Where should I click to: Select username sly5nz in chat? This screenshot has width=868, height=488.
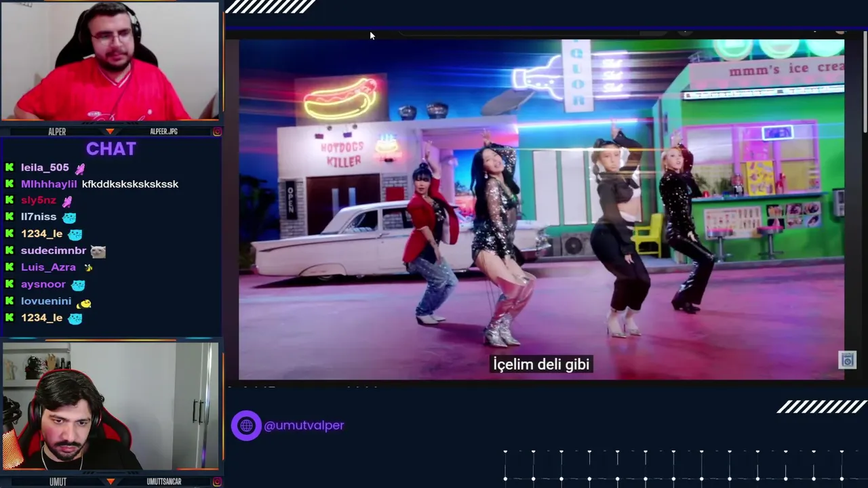pyautogui.click(x=39, y=200)
